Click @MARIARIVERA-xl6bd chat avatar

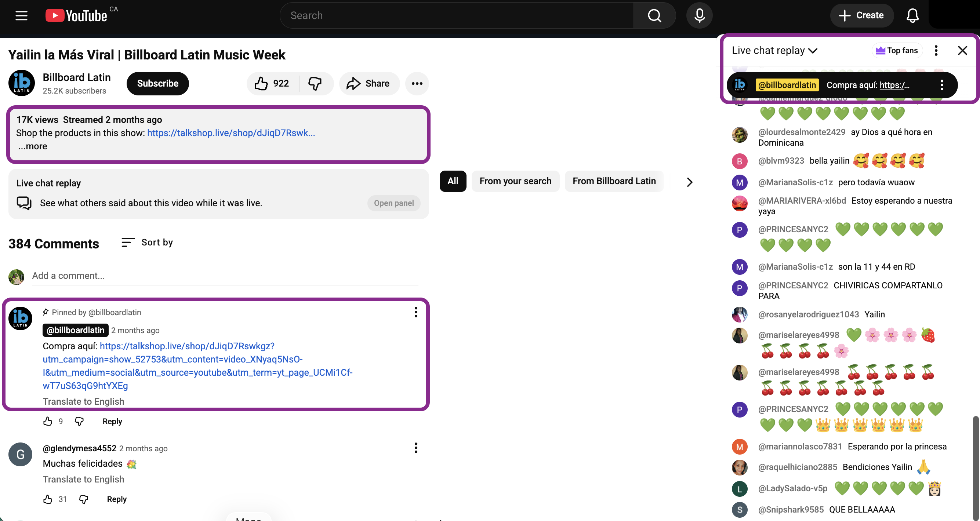point(740,204)
